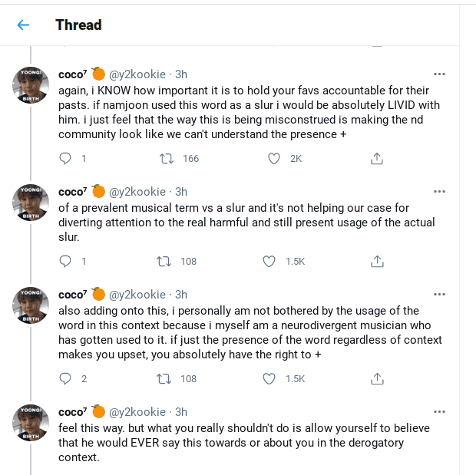Image resolution: width=476 pixels, height=475 pixels.
Task: Retweet the 'neurodivergent musician' tweet
Action: click(164, 378)
